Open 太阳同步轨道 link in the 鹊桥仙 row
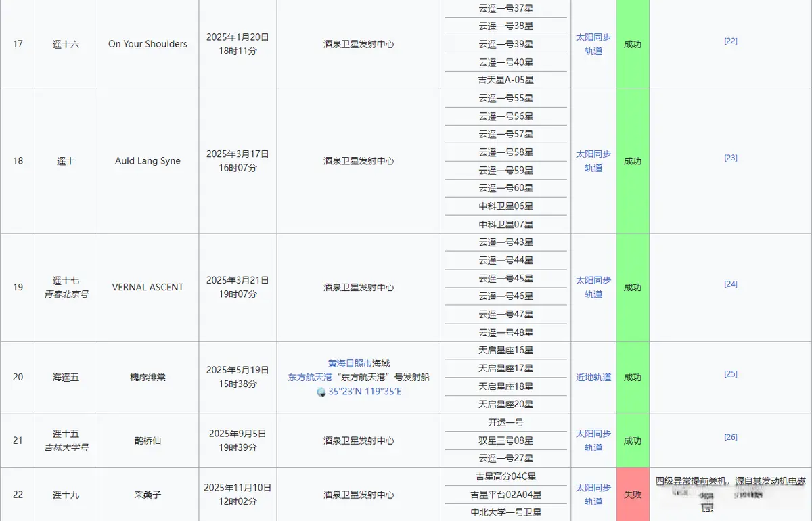Screen dimensions: 812x521 pos(593,440)
